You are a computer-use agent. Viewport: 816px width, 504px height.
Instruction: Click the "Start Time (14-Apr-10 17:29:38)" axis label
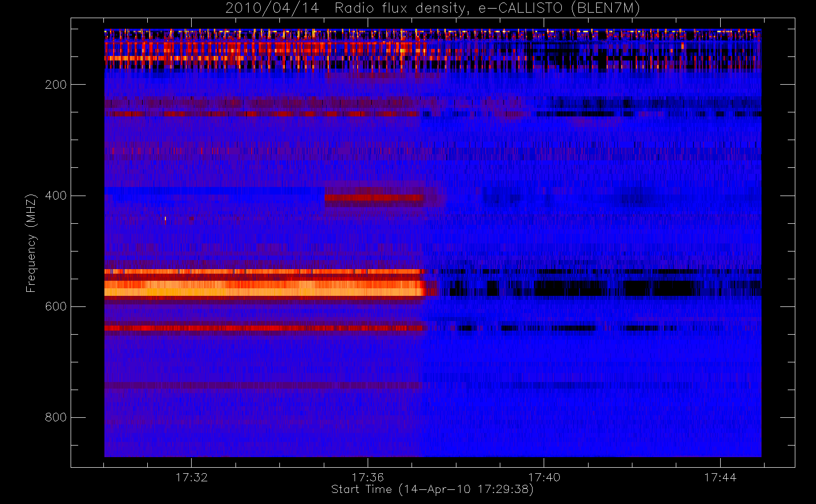pos(432,489)
